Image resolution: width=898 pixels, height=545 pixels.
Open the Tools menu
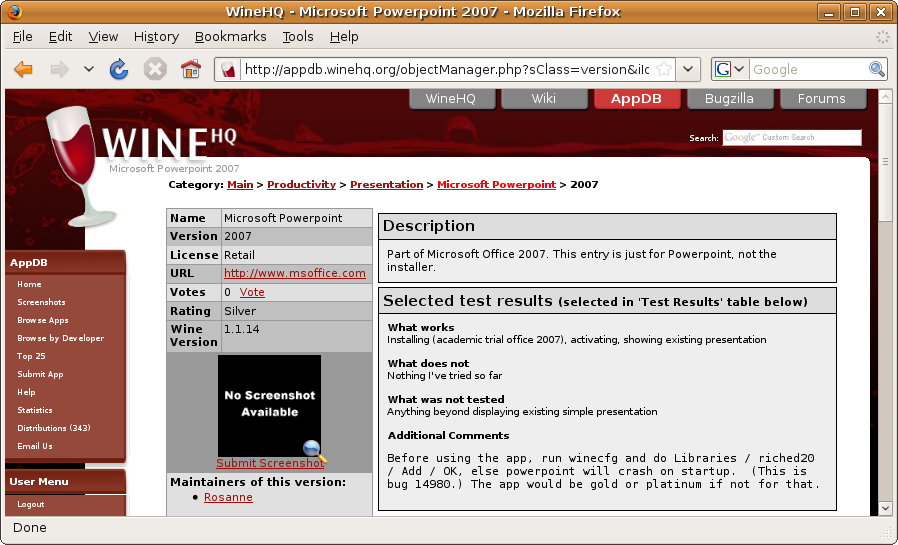pos(298,37)
